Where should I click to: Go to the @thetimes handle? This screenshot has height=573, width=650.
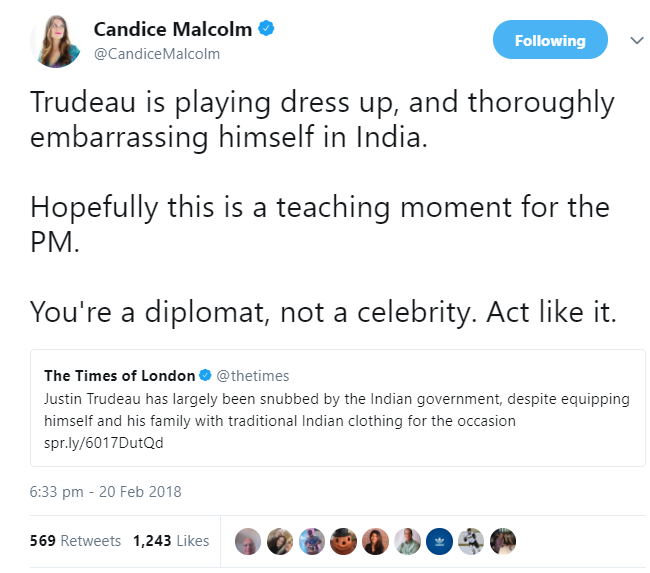(x=252, y=376)
